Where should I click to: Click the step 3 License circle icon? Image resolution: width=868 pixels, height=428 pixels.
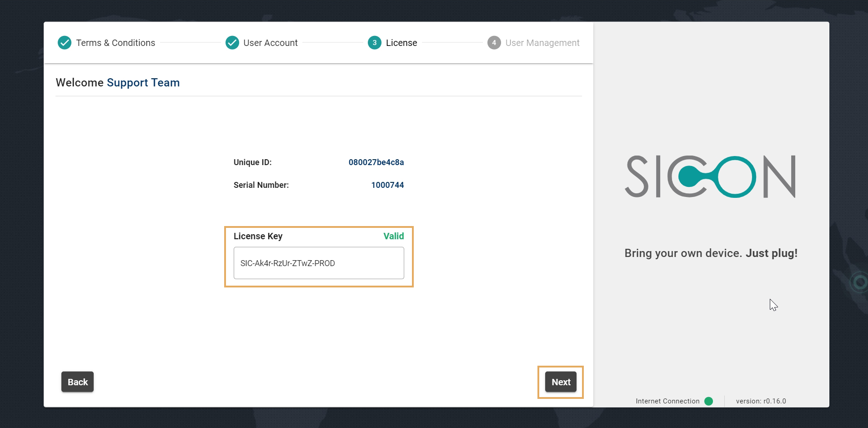tap(374, 43)
